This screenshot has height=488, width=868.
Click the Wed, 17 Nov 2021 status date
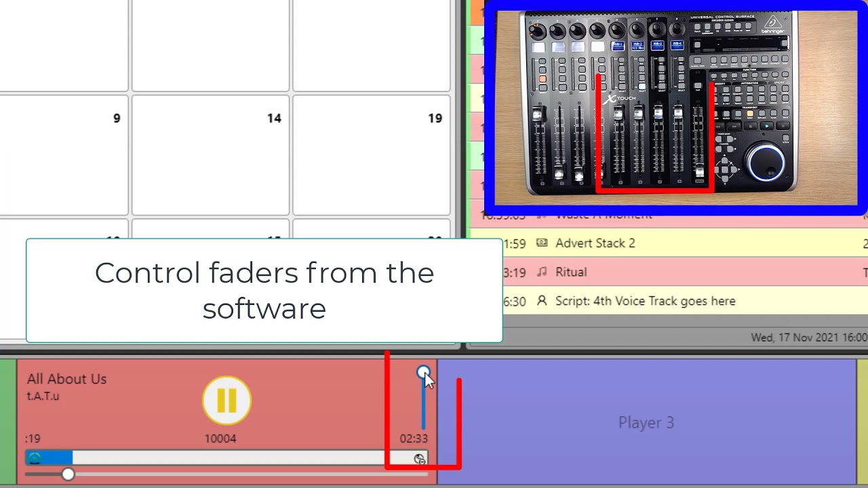tap(808, 337)
